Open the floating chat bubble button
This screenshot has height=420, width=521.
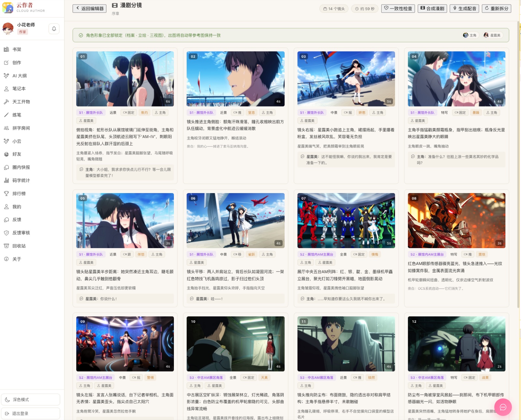tap(503, 407)
